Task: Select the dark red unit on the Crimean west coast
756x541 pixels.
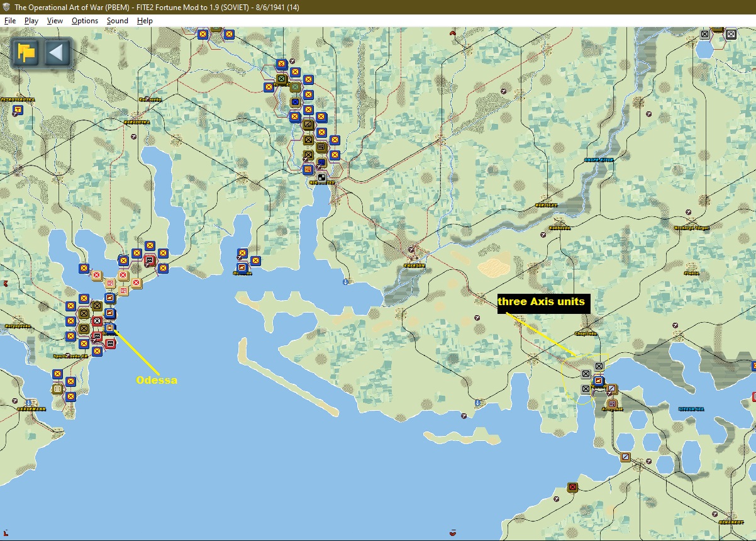Action: point(572,487)
